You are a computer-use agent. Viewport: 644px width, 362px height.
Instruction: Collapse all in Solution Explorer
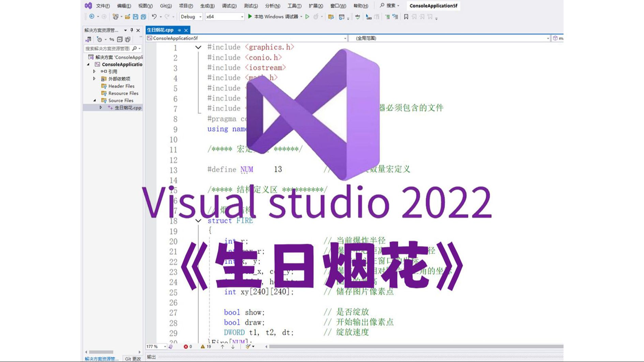[x=120, y=39]
